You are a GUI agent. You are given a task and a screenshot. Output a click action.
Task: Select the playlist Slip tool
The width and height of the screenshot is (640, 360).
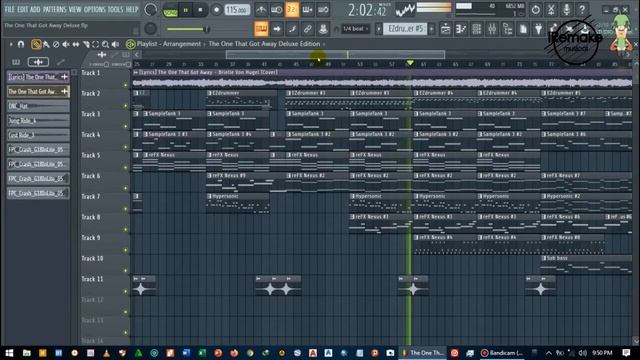[76, 44]
